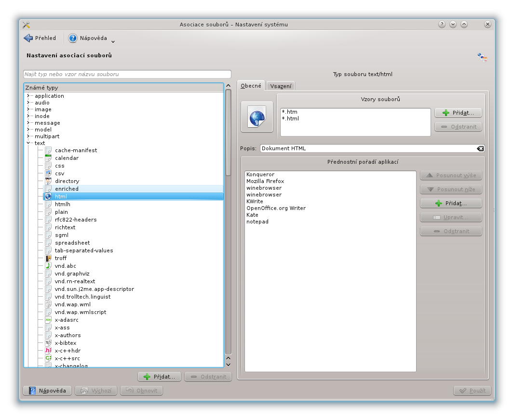
Task: Expand the application type category
Action: [x=28, y=96]
